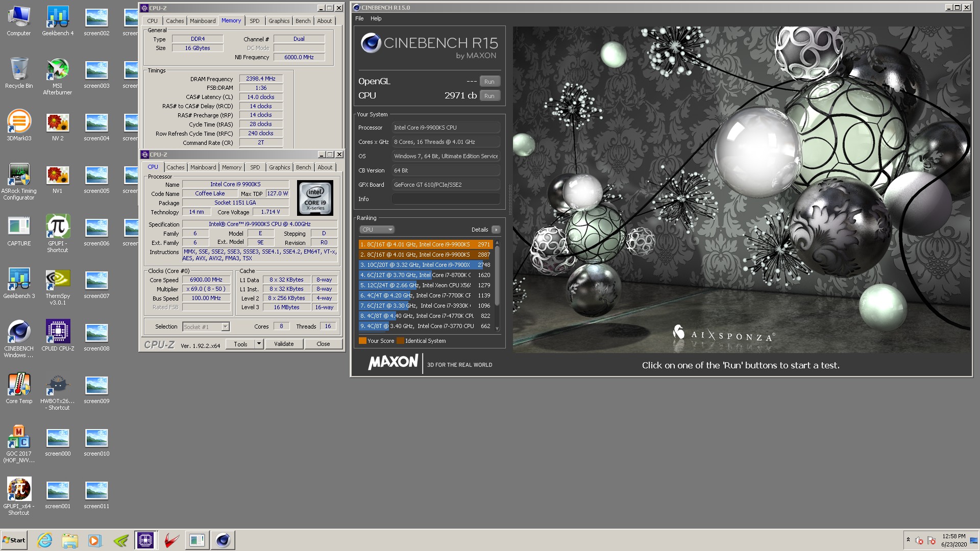Viewport: 980px width, 551px height.
Task: Switch to Memory tab in lower CPU-Z
Action: 232,167
